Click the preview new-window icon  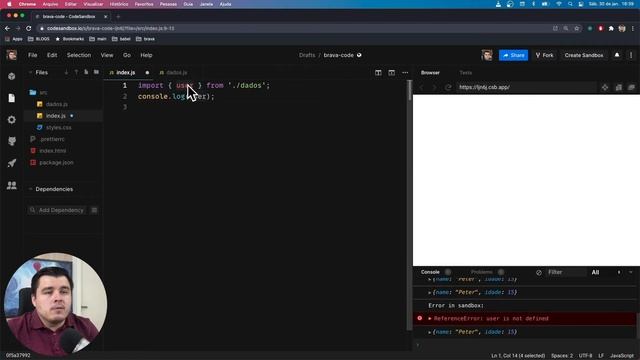pyautogui.click(x=618, y=87)
